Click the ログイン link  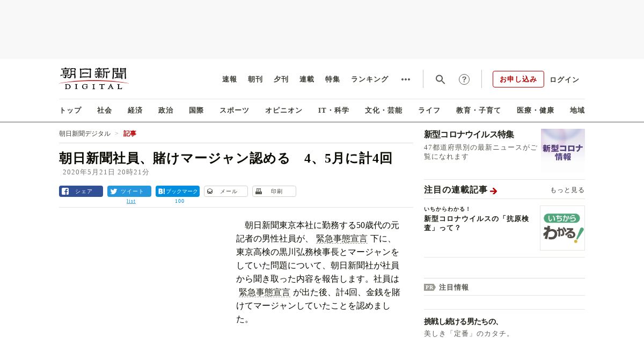(565, 79)
